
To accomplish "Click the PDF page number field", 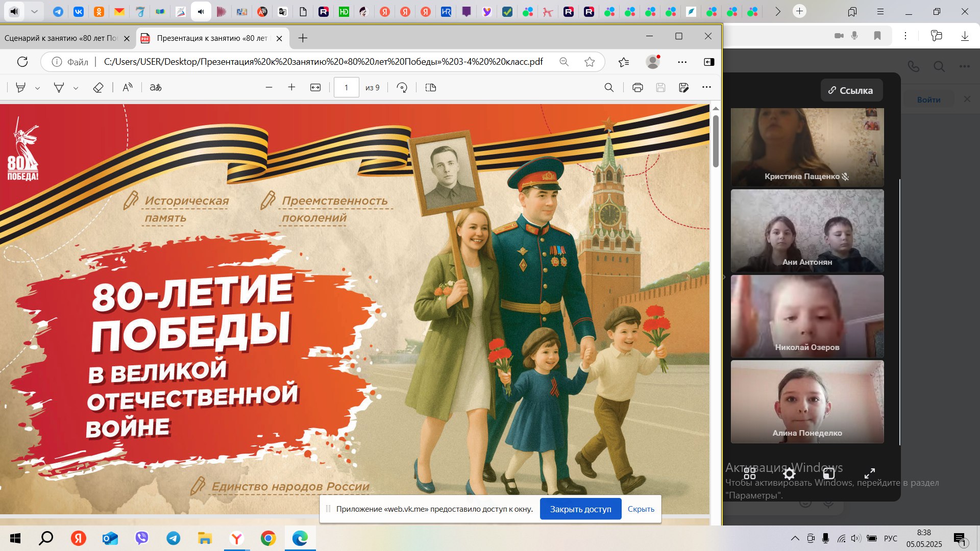I will (x=346, y=88).
